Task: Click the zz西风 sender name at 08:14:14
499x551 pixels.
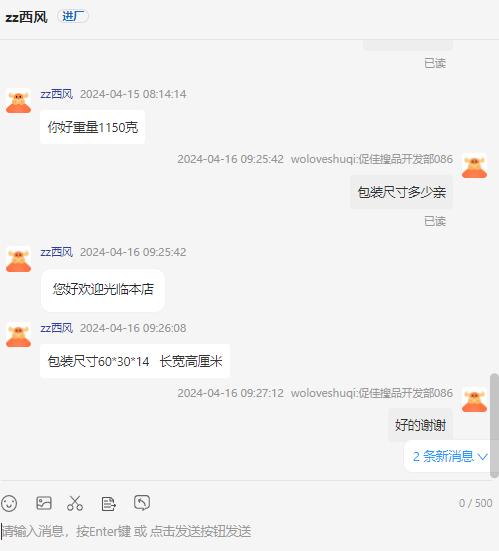Action: coord(57,94)
